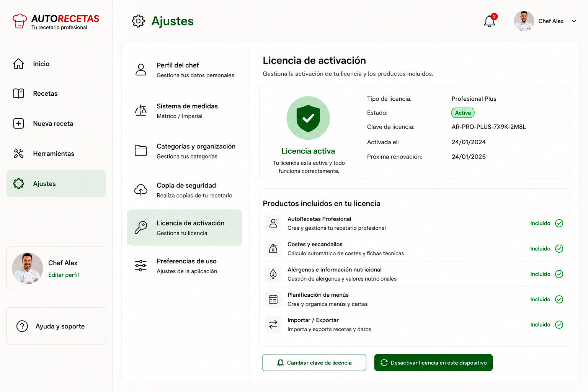Click check circle for Importar / Exportar row
This screenshot has width=588, height=392.
click(559, 325)
